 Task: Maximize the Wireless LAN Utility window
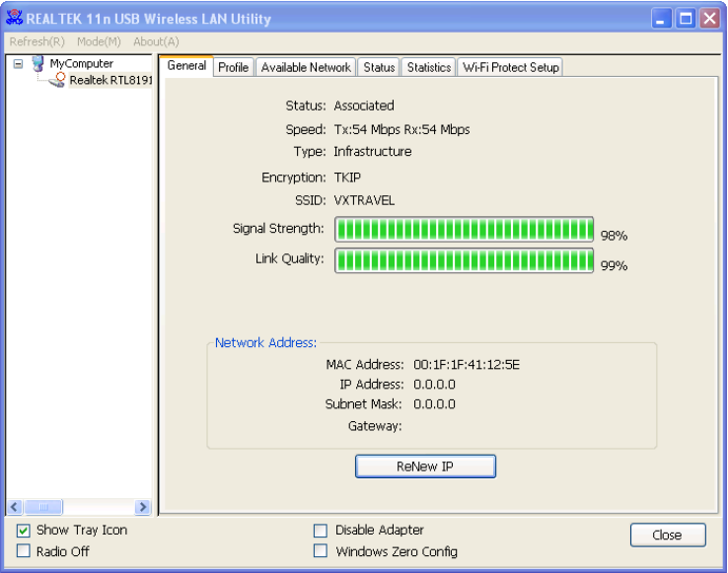[686, 19]
